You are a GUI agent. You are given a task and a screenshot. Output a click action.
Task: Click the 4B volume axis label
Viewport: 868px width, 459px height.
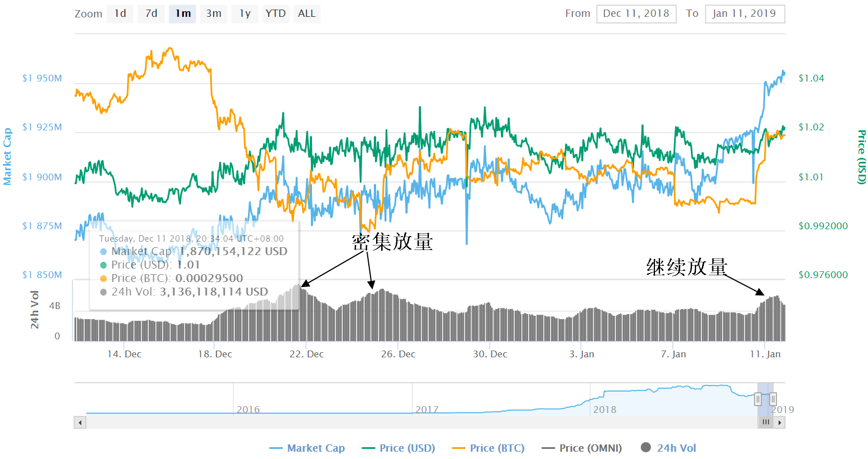coord(55,306)
